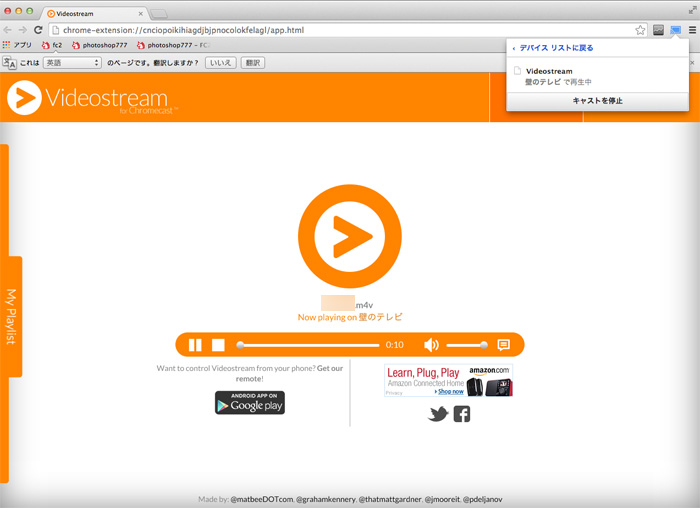Open the Chrome hamburger menu

pos(691,30)
